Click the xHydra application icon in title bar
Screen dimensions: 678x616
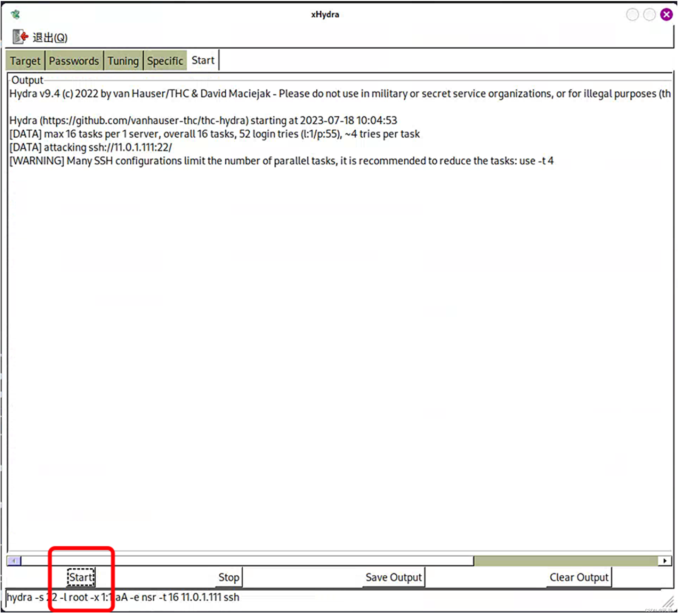(15, 14)
